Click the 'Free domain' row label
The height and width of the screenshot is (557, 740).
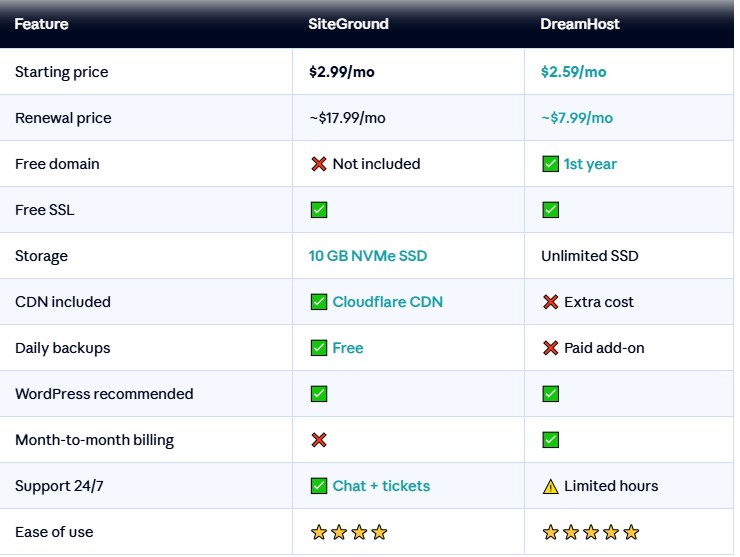[x=57, y=164]
